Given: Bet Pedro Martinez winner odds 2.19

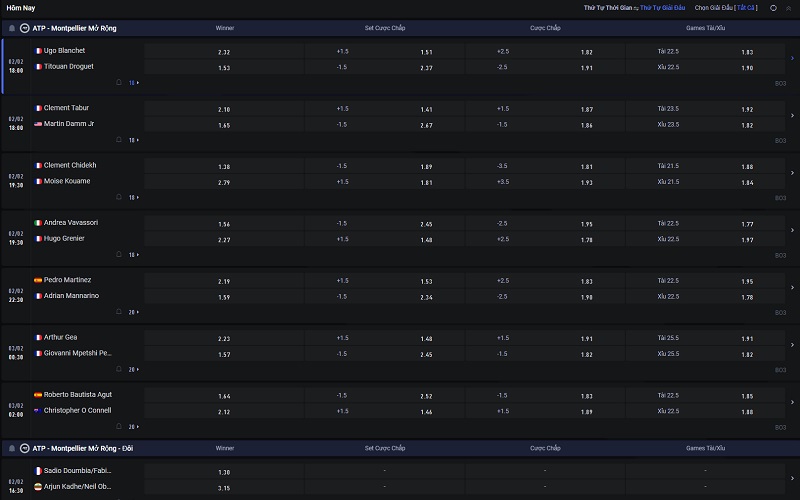Looking at the screenshot, I should coord(224,281).
